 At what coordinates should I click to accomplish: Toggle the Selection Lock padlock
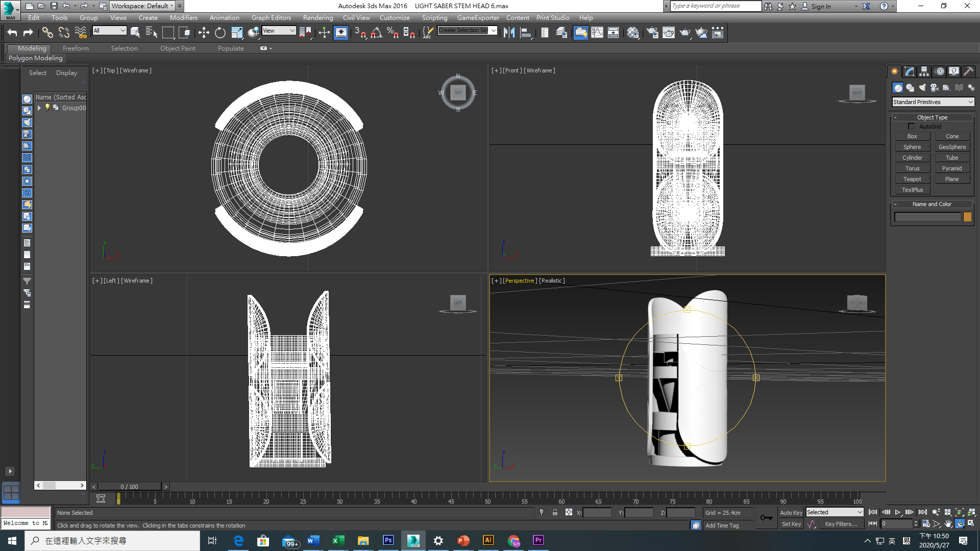(555, 512)
